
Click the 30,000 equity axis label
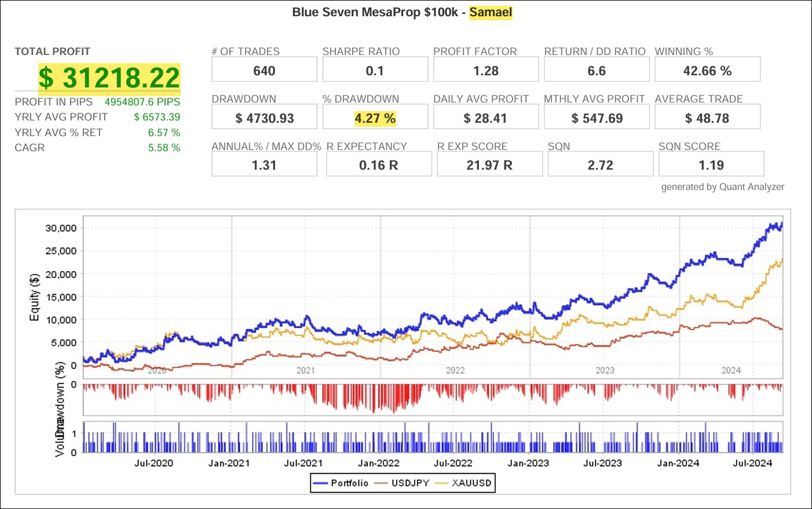[61, 228]
